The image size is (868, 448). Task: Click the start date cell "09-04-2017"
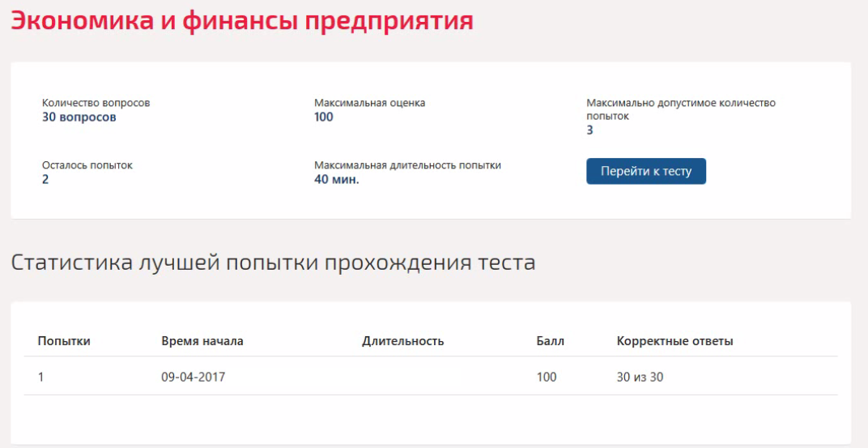tap(193, 377)
